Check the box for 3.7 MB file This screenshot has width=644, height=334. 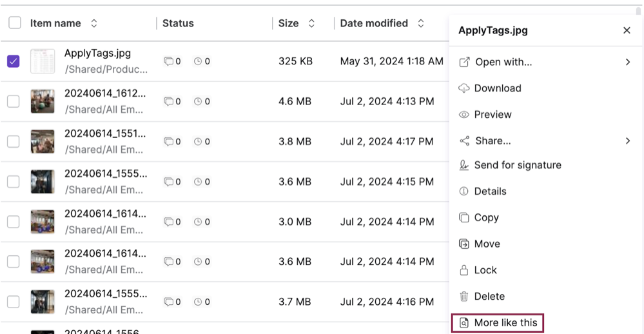click(13, 302)
